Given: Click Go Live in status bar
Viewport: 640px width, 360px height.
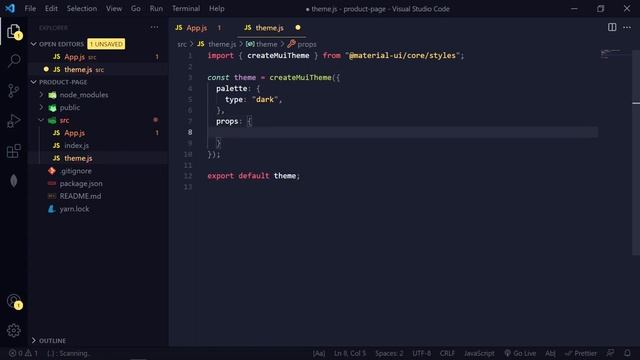Looking at the screenshot, I should point(520,353).
